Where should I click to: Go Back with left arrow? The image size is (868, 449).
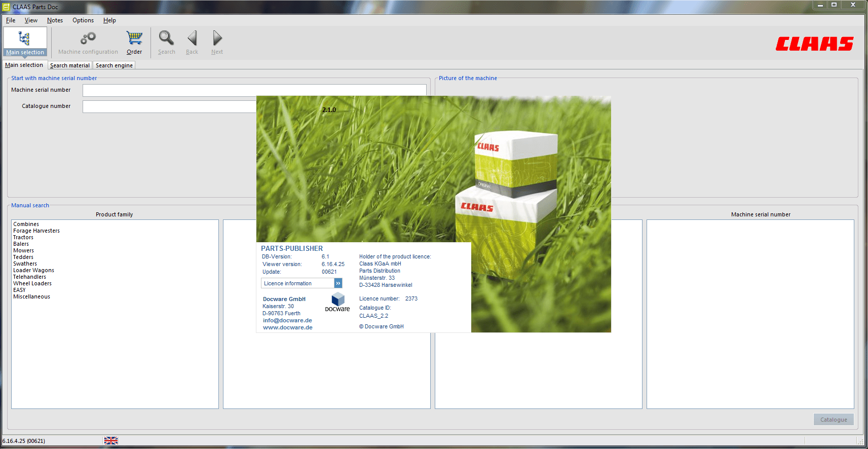point(192,38)
